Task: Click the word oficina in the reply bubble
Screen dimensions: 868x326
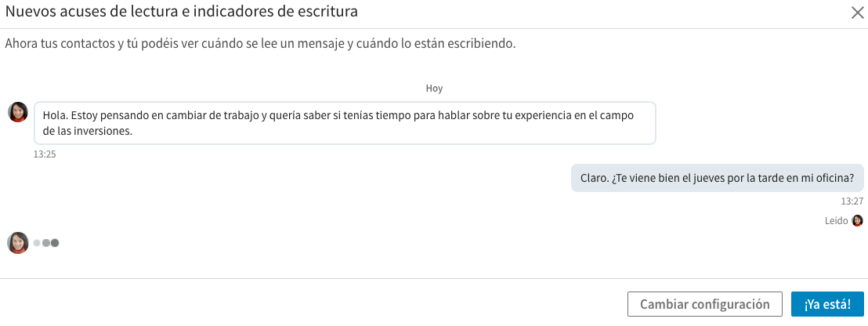Action: click(x=830, y=177)
